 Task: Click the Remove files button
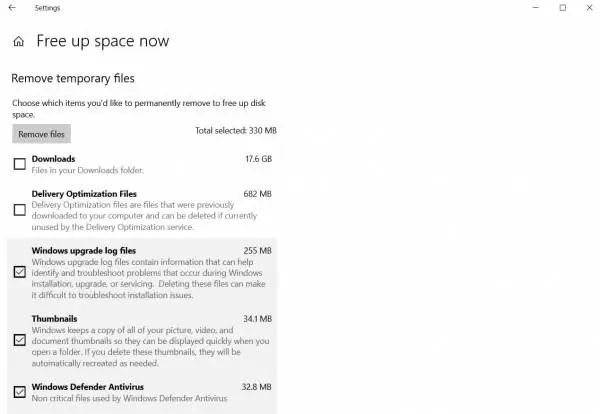(41, 134)
